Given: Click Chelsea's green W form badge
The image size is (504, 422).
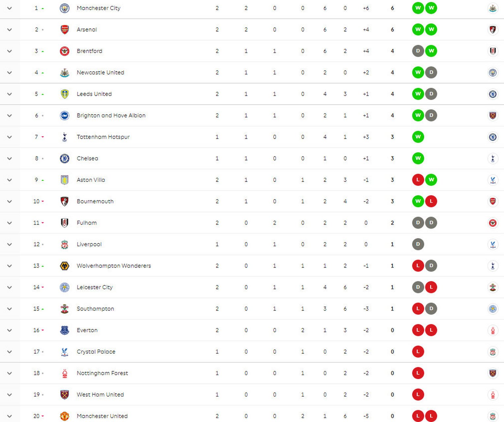Looking at the screenshot, I should click(418, 158).
